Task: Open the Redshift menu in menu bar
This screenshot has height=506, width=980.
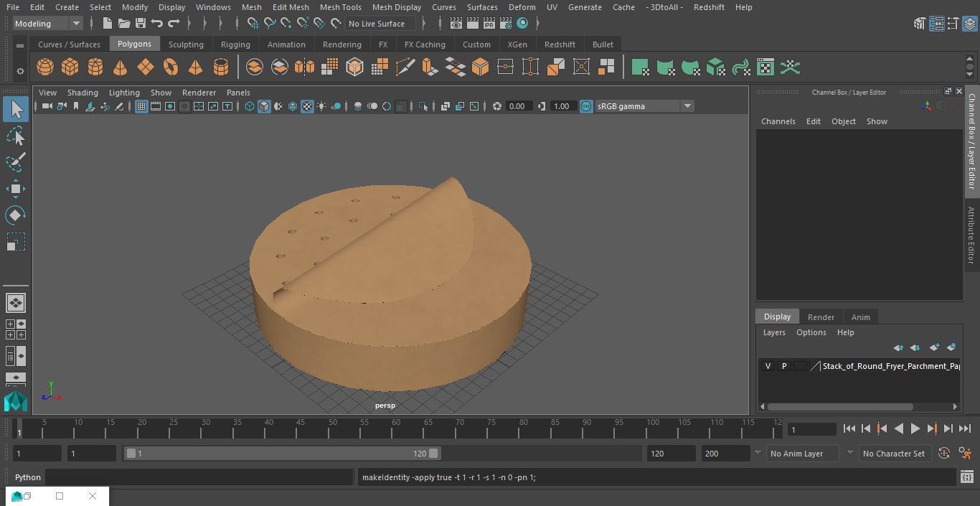Action: 709,7
